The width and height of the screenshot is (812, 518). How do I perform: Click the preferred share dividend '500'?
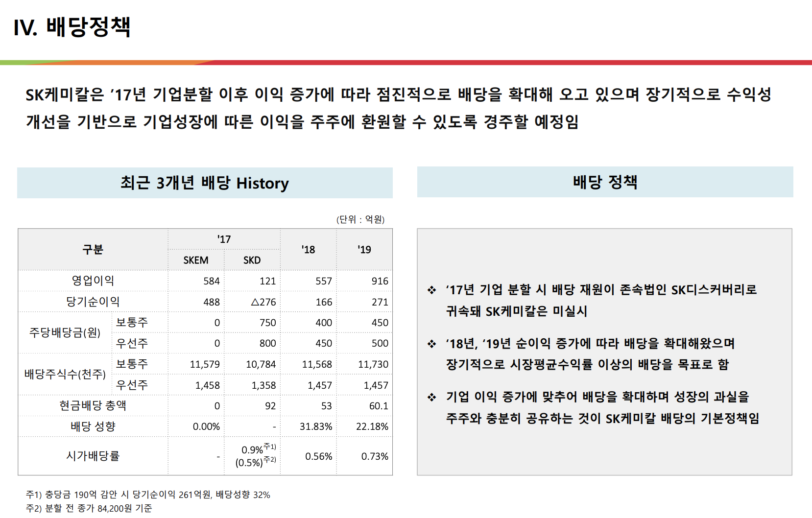380,343
